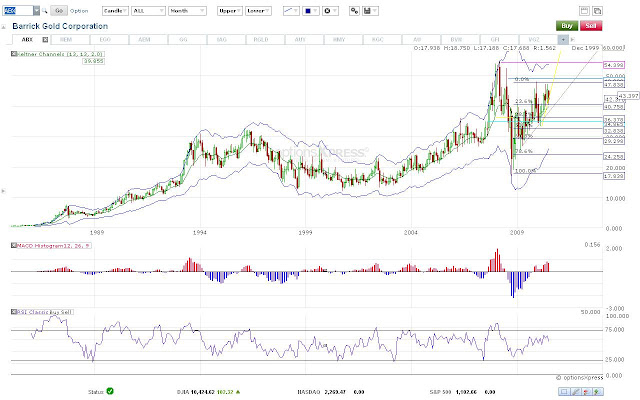Click the pencil draw tool icon
Image resolution: width=640 pixels, height=400 pixels.
coord(576,391)
